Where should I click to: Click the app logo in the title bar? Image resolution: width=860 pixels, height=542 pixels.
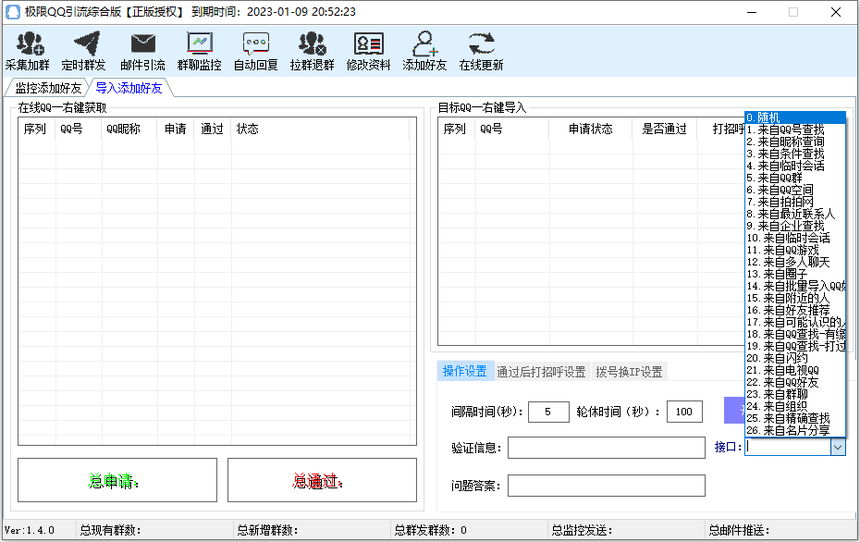coord(13,12)
